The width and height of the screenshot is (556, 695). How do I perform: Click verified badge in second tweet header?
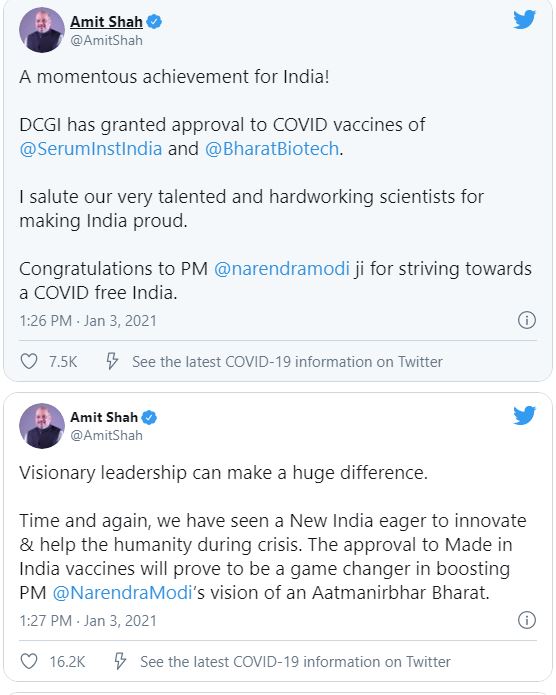click(149, 417)
